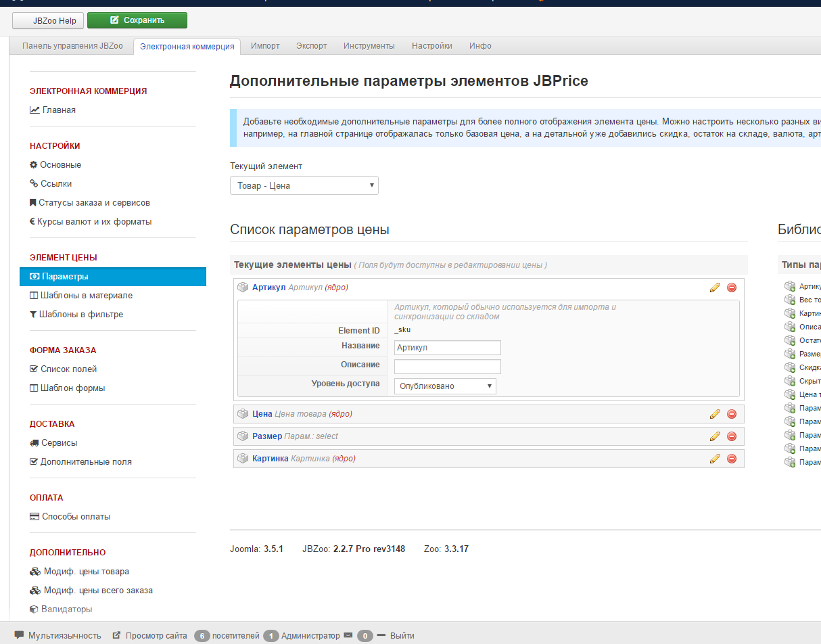This screenshot has width=821, height=644.
Task: Click the pencil edit icon for Артикул
Action: (715, 287)
